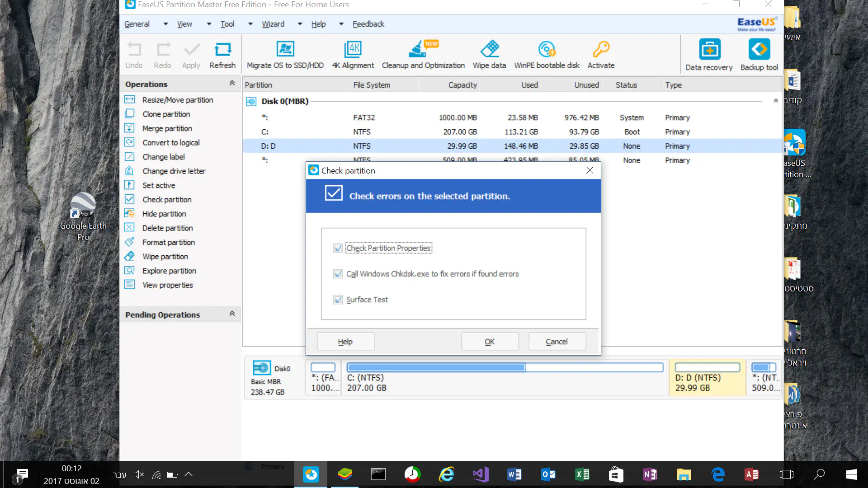This screenshot has height=488, width=868.
Task: Toggle the Surface Test checkbox
Action: coord(338,300)
